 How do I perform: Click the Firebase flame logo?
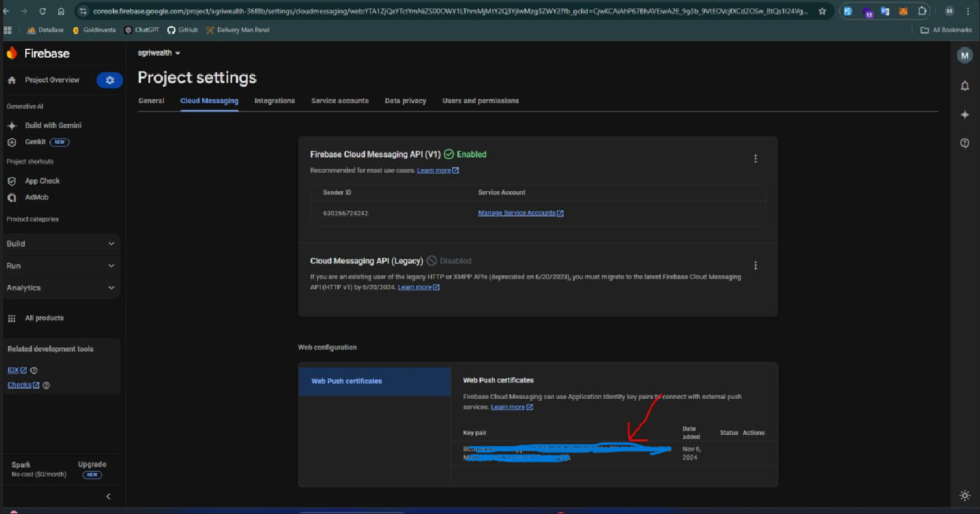[x=11, y=53]
